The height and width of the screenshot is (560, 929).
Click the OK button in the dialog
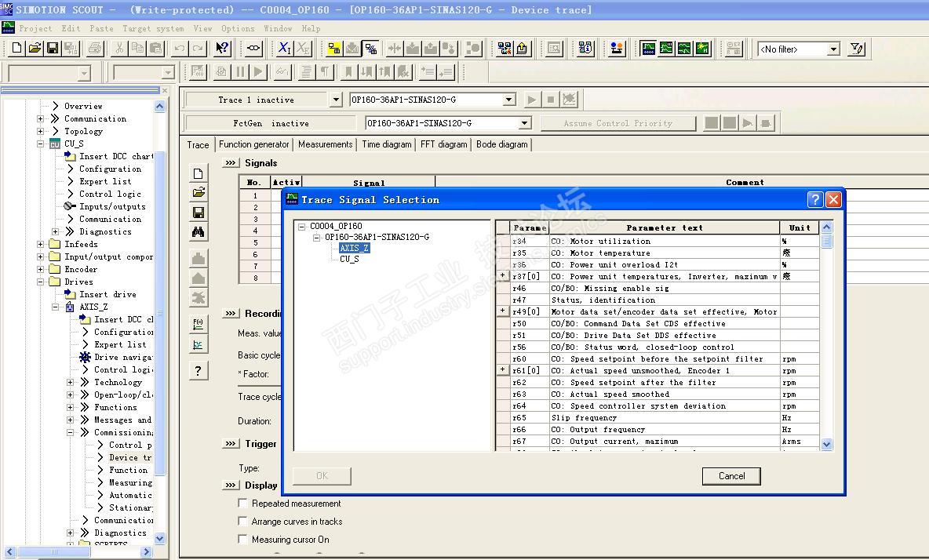click(x=322, y=476)
